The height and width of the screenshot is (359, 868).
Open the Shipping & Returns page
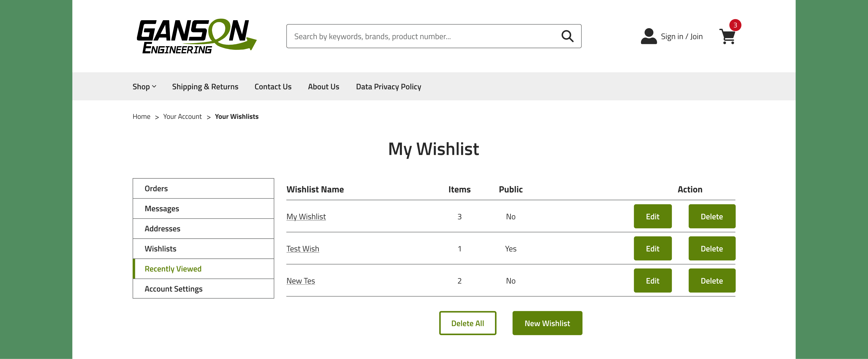coord(205,86)
